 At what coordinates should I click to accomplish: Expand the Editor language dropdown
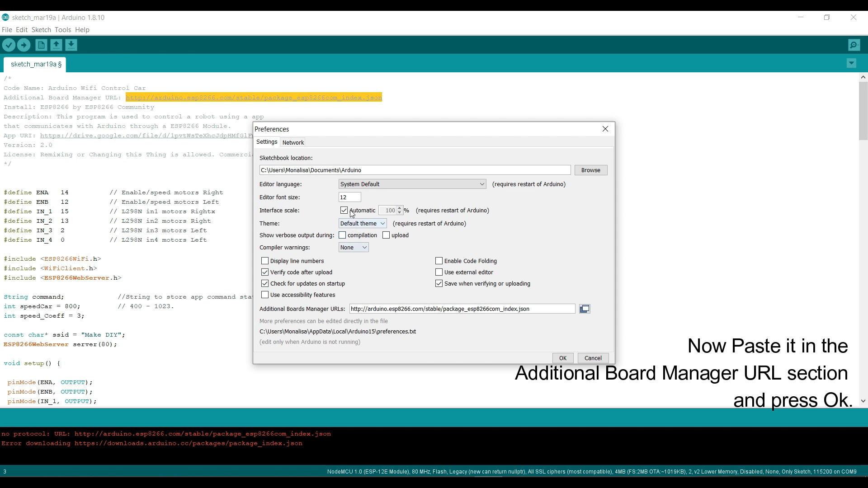point(412,184)
